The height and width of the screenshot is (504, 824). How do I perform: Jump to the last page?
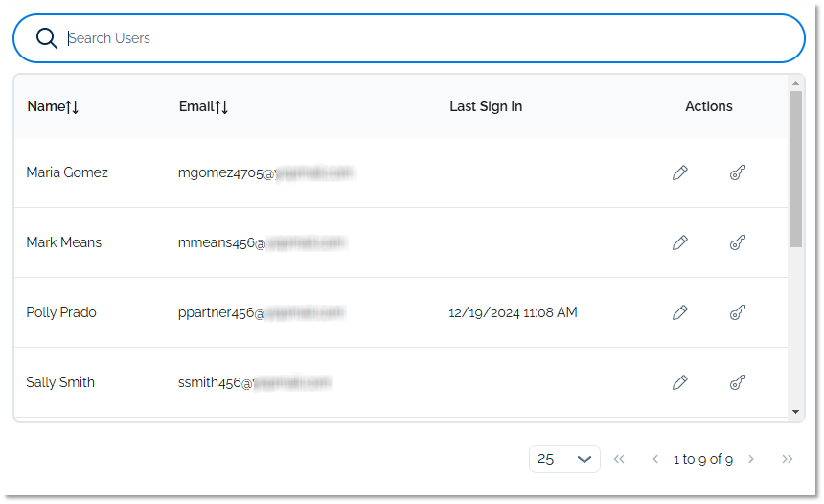(788, 459)
